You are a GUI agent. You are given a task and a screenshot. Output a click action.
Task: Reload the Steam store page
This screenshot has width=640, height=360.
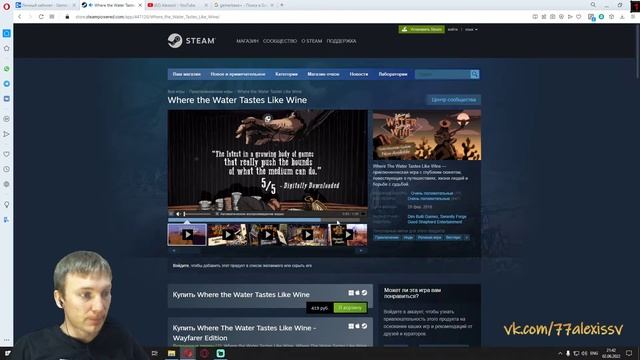click(x=41, y=17)
